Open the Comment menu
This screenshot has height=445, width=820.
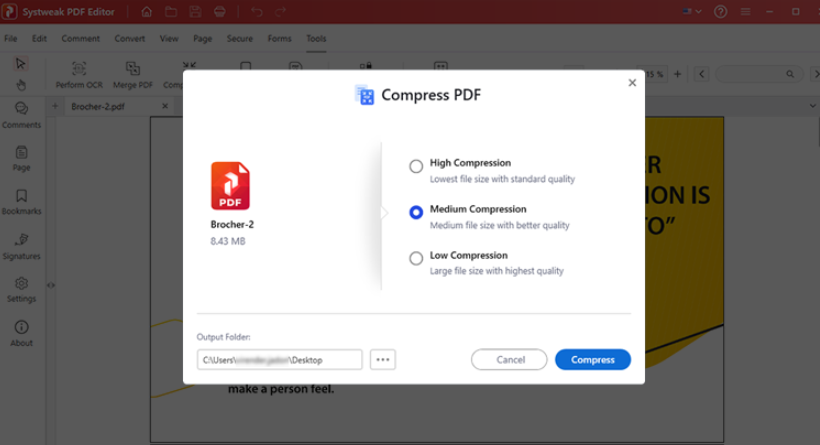[x=81, y=39]
